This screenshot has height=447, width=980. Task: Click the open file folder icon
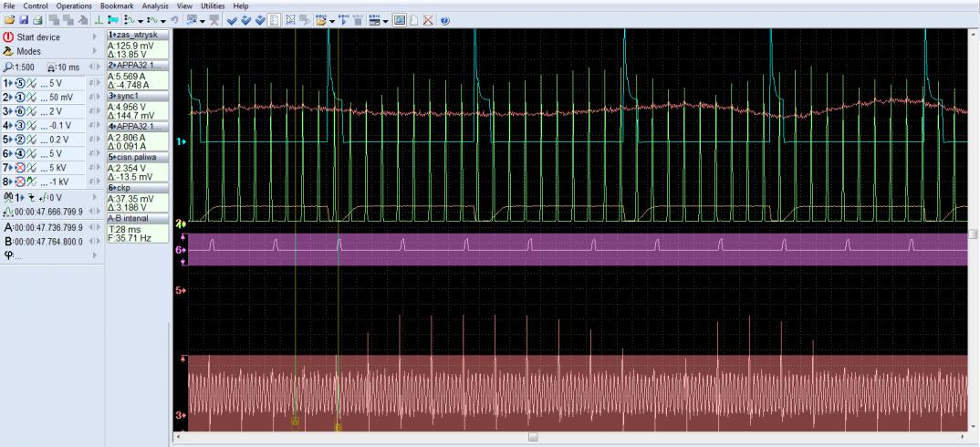click(7, 19)
